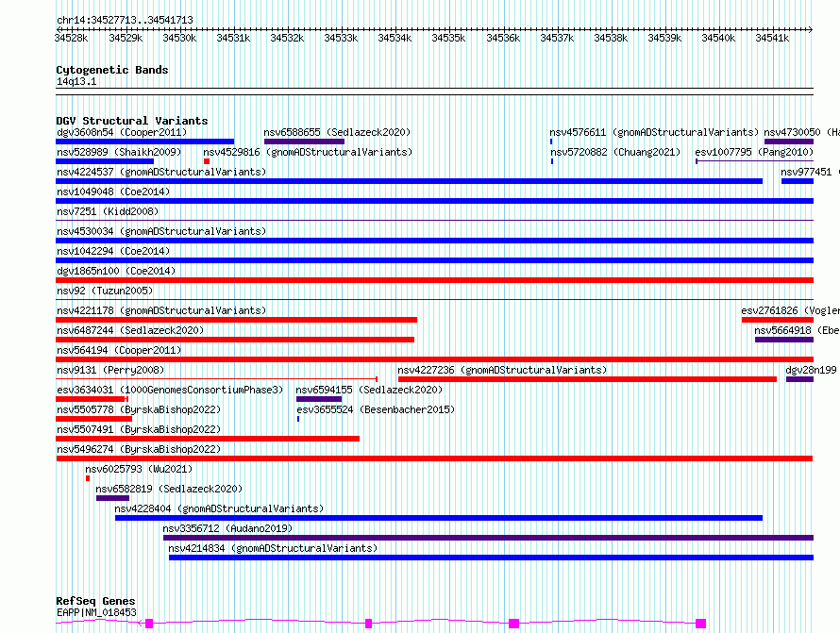The image size is (840, 633).
Task: Open nsv564194 (Cooper2011) label
Action: click(x=119, y=350)
